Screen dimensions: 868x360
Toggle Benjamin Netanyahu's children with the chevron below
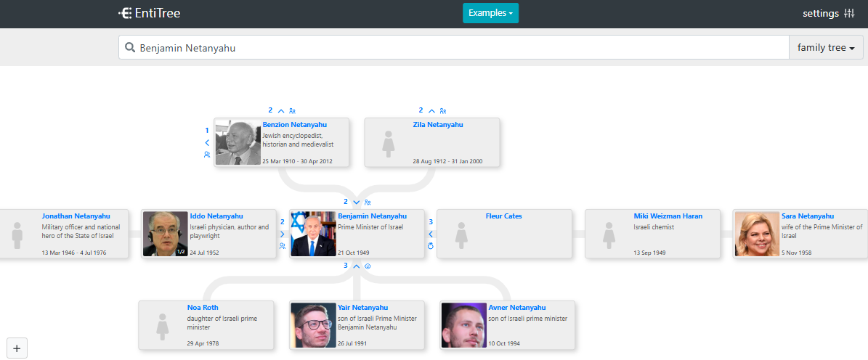click(356, 266)
